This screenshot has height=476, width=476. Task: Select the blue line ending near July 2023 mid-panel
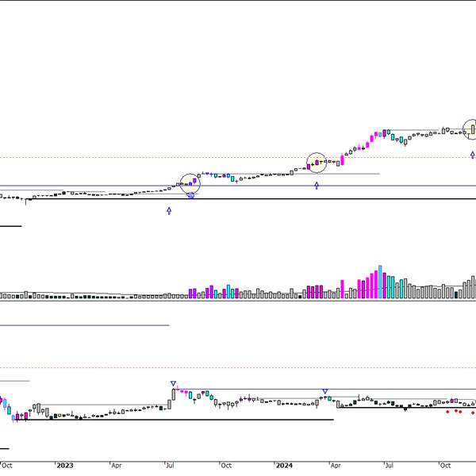(85, 325)
